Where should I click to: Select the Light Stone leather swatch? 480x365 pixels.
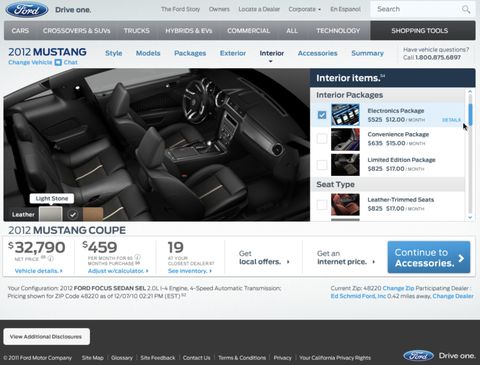[x=50, y=214]
